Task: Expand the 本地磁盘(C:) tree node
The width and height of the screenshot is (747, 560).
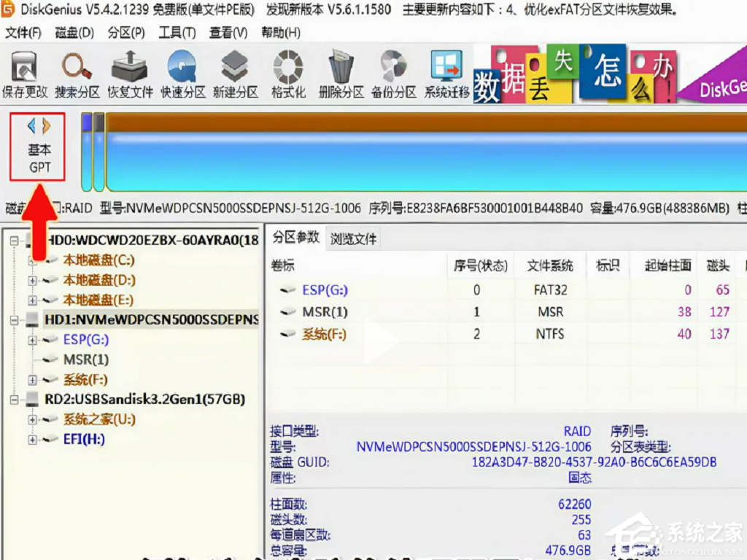Action: (32, 260)
